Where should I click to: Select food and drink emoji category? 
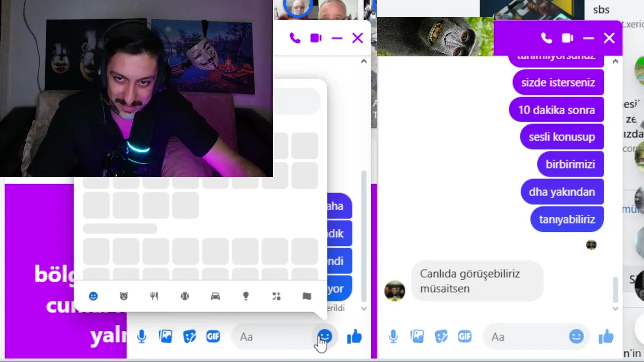pos(154,296)
